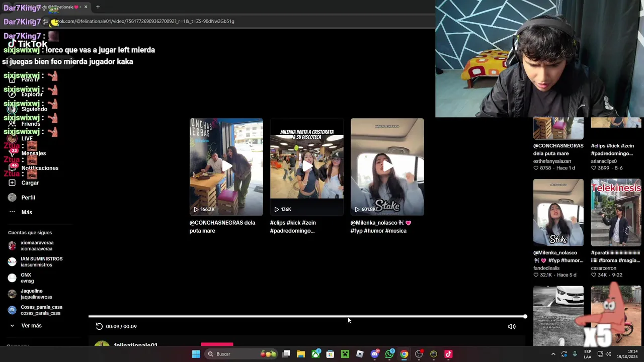The image size is (644, 362).
Task: Close the current TikTok browser tab
Action: coord(86,7)
